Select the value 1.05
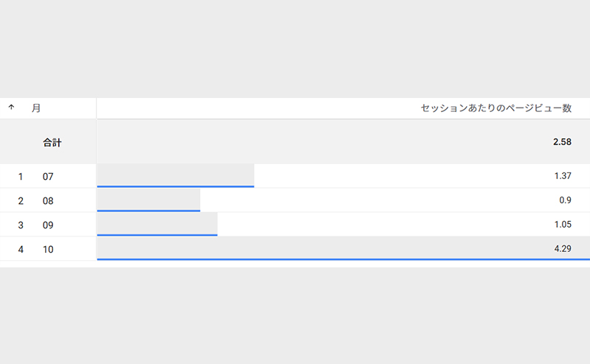 [x=563, y=225]
